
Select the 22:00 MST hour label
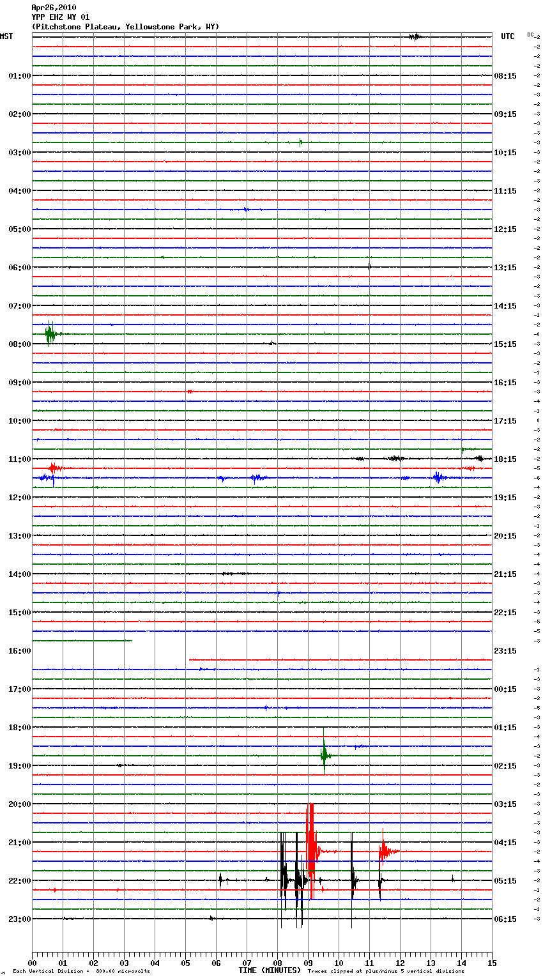click(20, 881)
